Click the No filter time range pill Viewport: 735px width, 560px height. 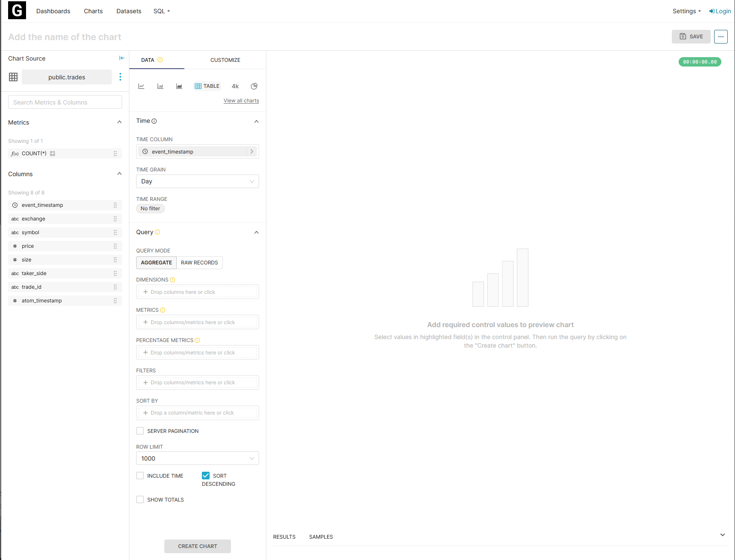pos(150,209)
